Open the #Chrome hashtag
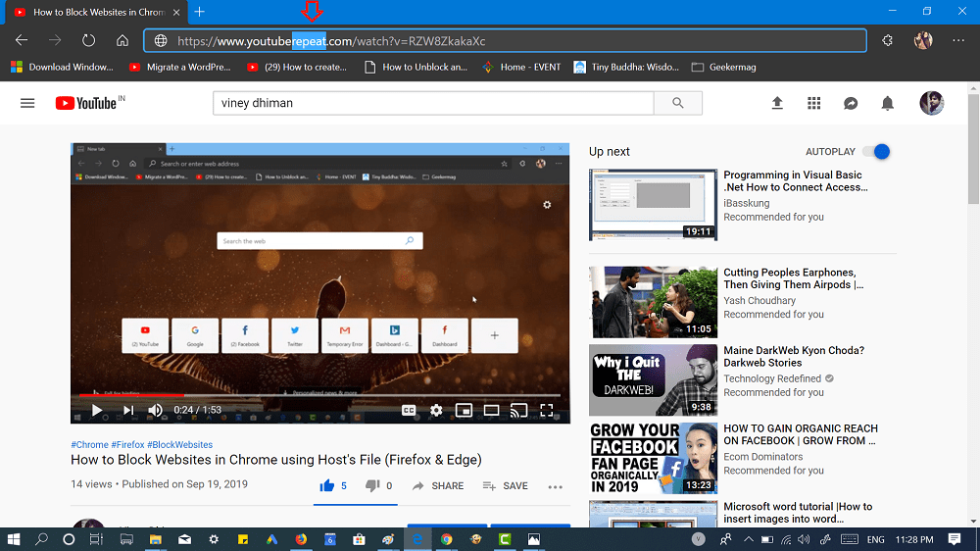This screenshot has width=980, height=551. point(89,445)
